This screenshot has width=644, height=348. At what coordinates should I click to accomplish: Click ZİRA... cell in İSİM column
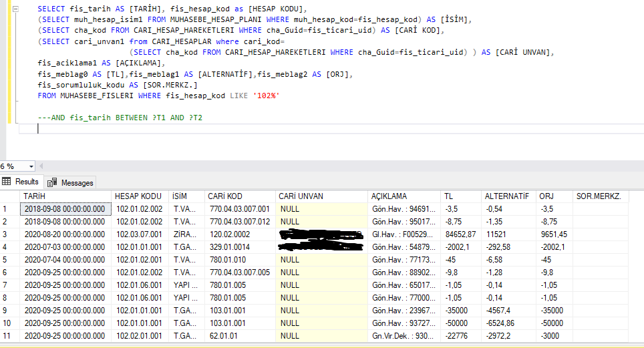tap(186, 234)
